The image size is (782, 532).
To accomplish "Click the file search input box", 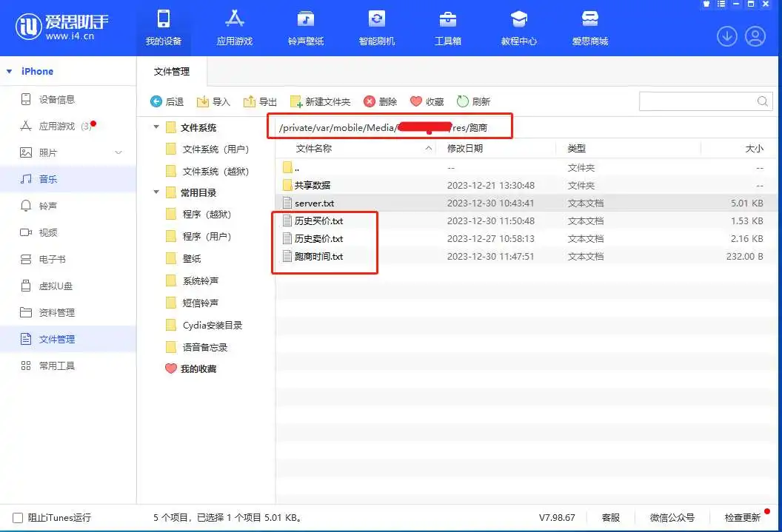I will coord(696,101).
